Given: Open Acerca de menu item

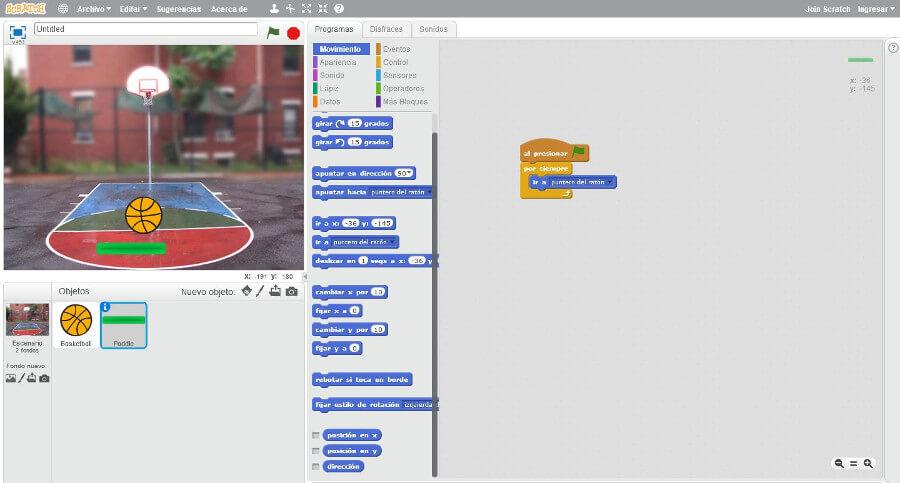Looking at the screenshot, I should click(x=228, y=9).
